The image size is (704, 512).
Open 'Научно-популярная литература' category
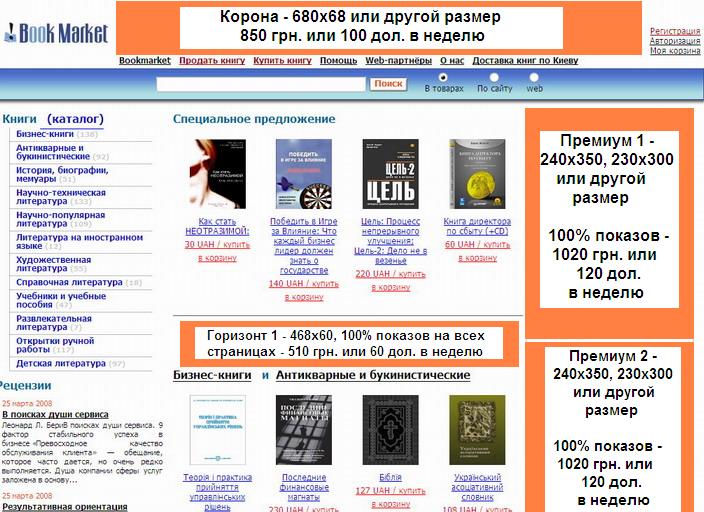click(60, 219)
